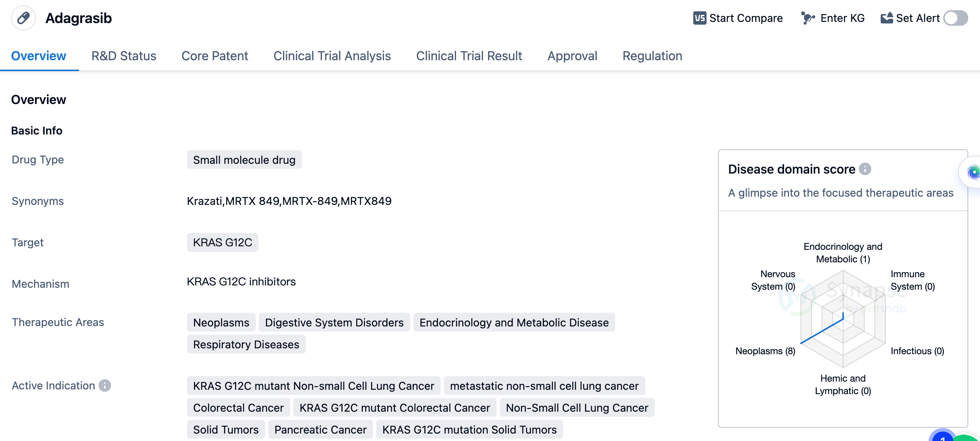Switch to the R&D Status tab

[124, 56]
